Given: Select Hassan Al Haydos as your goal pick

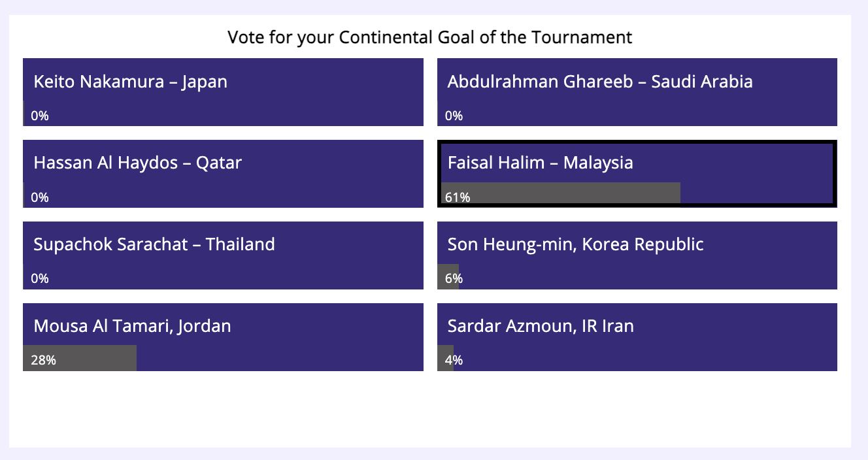Looking at the screenshot, I should [x=223, y=173].
